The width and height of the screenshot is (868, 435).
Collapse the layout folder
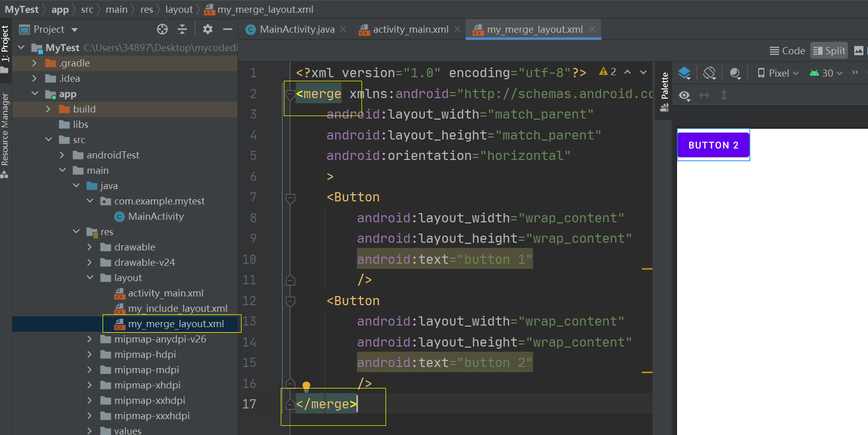pyautogui.click(x=90, y=278)
